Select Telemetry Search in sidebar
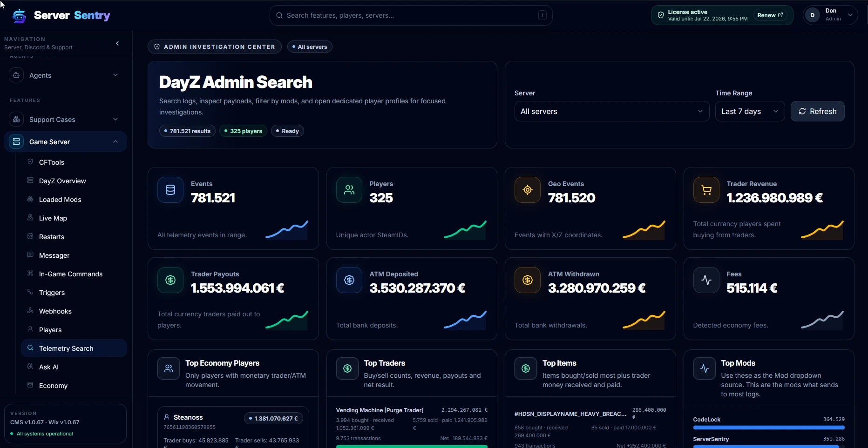Screen dimensions: 868x448 pyautogui.click(x=74, y=348)
